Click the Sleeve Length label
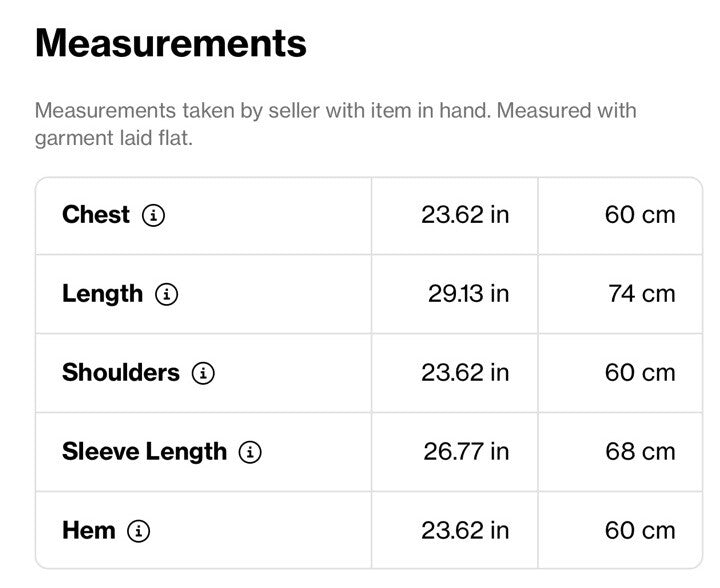The image size is (720, 588). point(144,452)
